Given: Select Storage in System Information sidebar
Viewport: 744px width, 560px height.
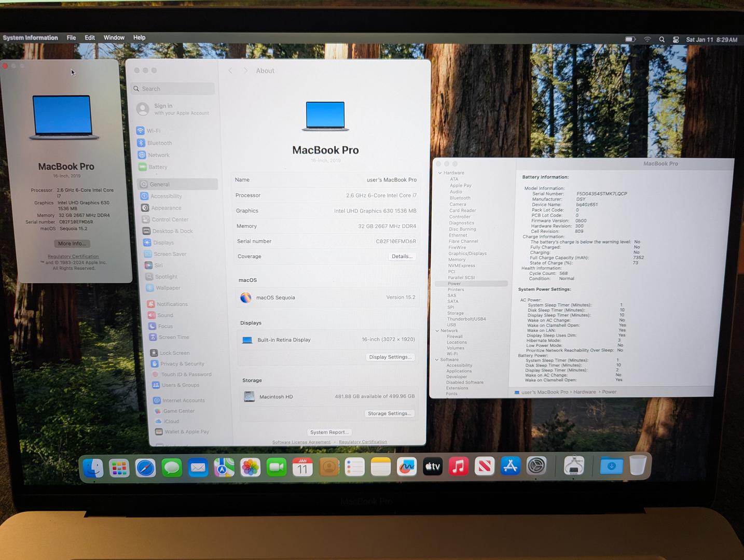Looking at the screenshot, I should [x=456, y=313].
